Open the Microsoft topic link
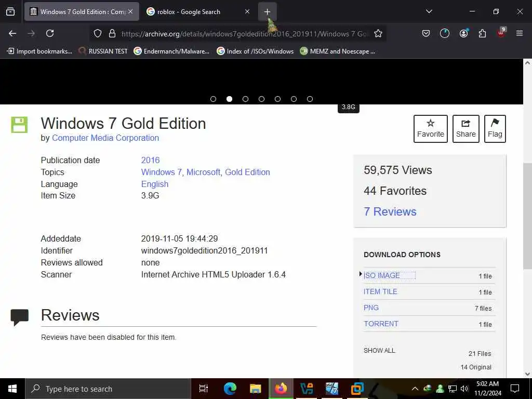 (203, 172)
